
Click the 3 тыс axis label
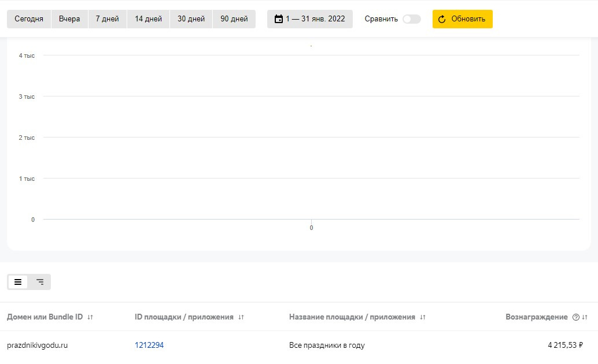[27, 97]
